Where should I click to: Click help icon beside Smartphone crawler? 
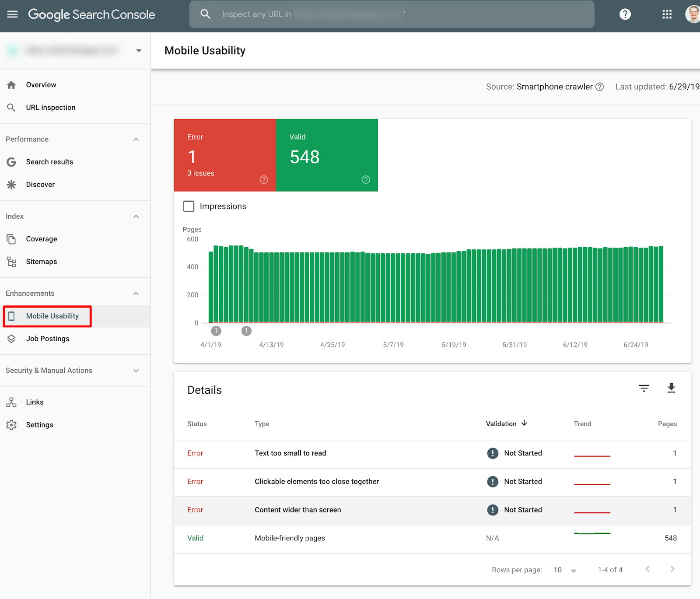[x=600, y=87]
